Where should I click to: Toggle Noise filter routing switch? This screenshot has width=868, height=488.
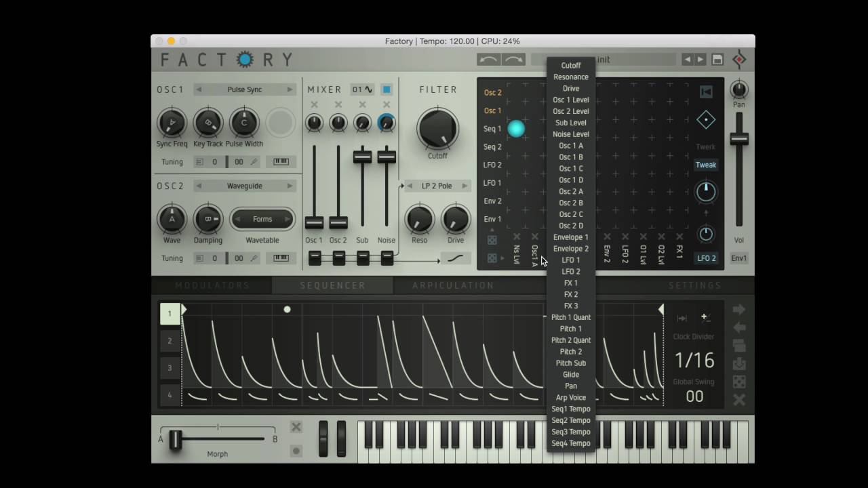pyautogui.click(x=387, y=258)
